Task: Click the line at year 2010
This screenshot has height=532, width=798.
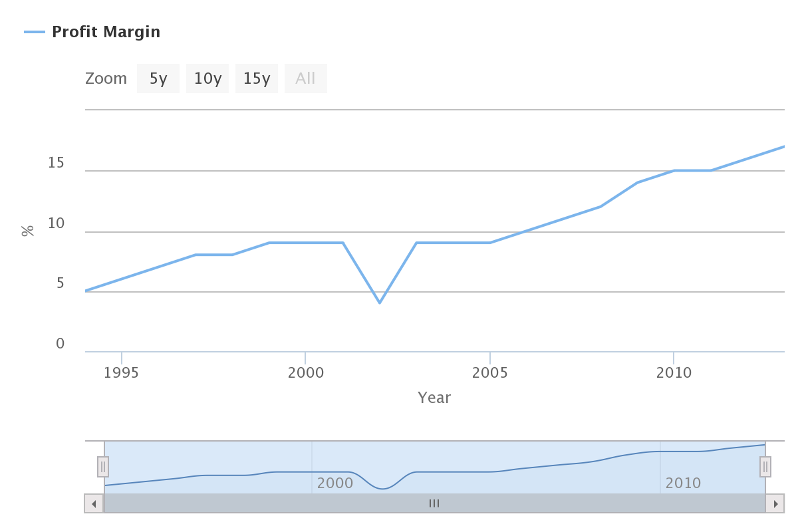Action: tap(674, 171)
